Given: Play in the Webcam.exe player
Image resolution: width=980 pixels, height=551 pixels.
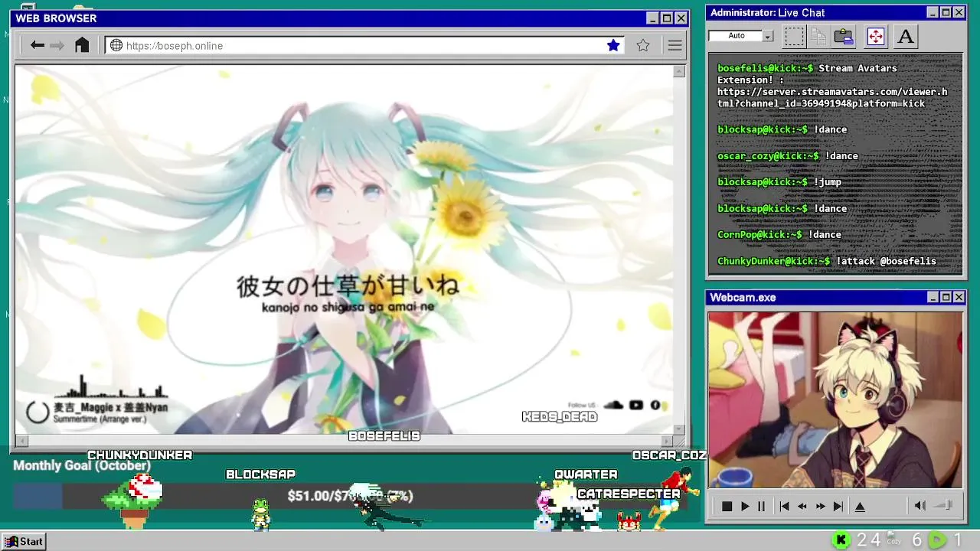Looking at the screenshot, I should [745, 506].
